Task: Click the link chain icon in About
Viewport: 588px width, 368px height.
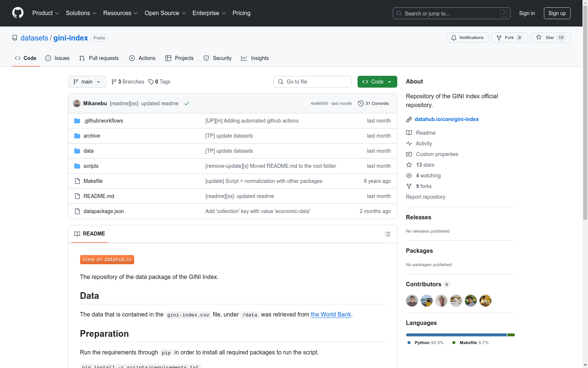Action: [409, 119]
